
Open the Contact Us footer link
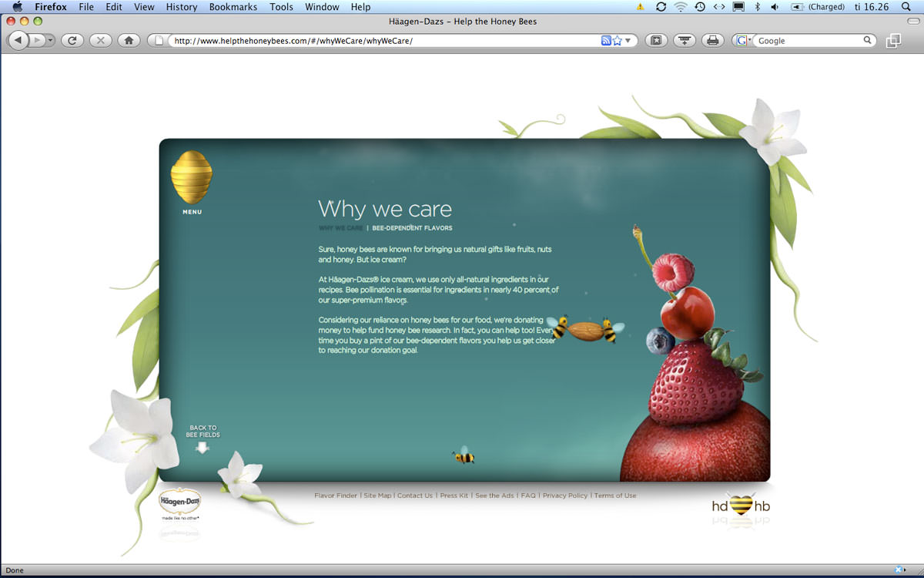(x=415, y=496)
